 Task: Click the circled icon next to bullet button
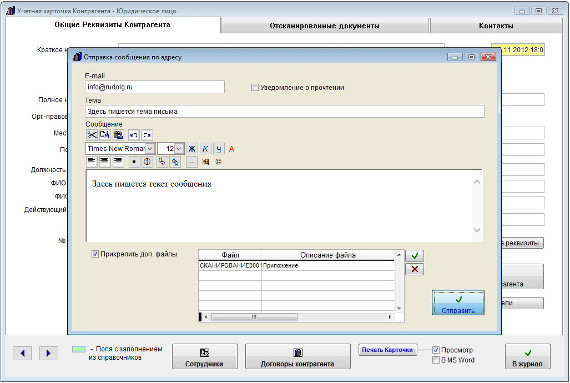[x=147, y=162]
